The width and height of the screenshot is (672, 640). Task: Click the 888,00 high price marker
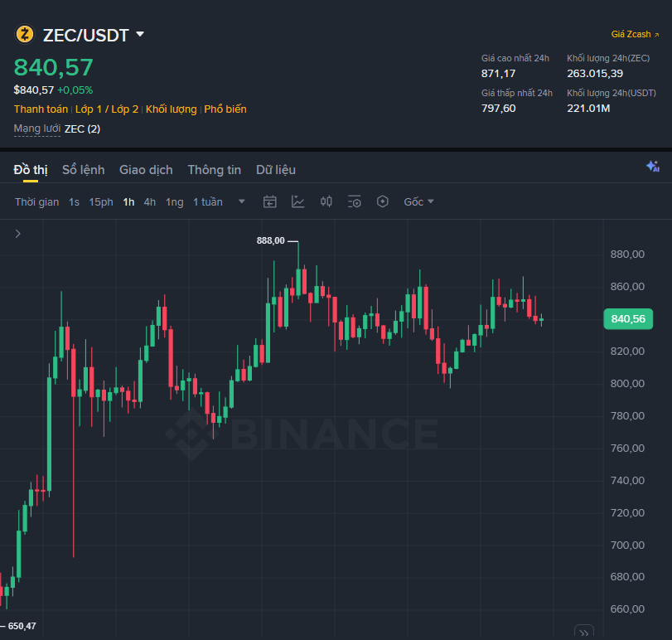pyautogui.click(x=270, y=241)
